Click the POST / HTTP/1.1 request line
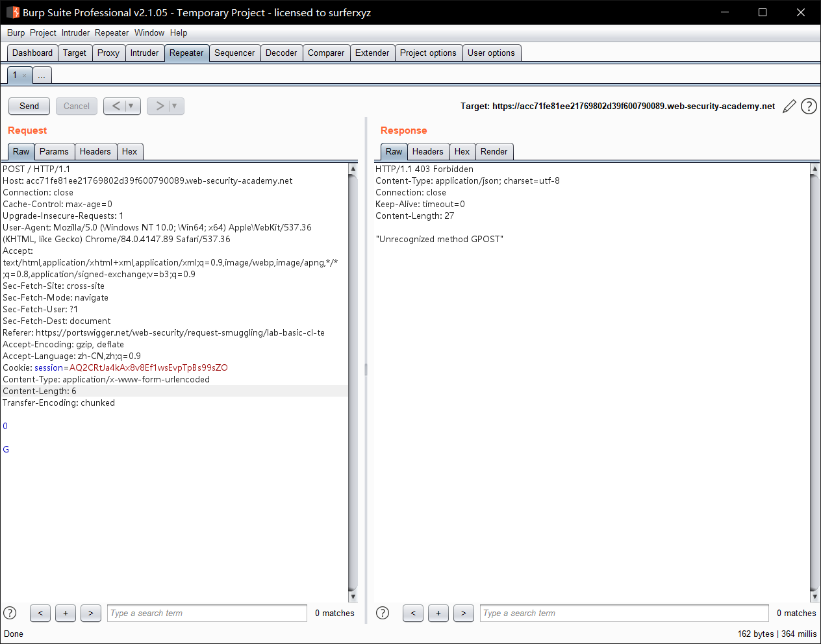 pyautogui.click(x=36, y=169)
